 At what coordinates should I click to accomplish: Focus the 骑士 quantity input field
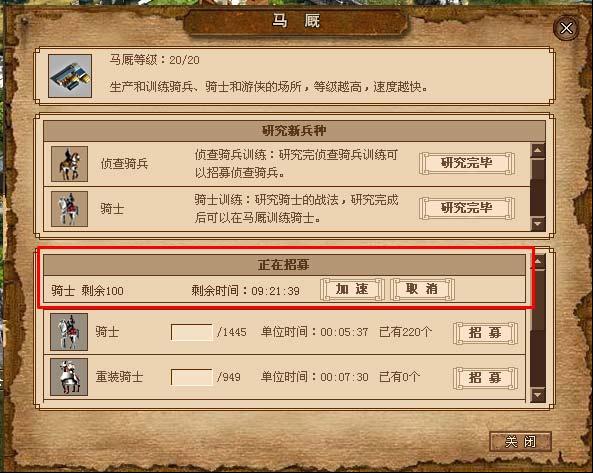(x=192, y=332)
